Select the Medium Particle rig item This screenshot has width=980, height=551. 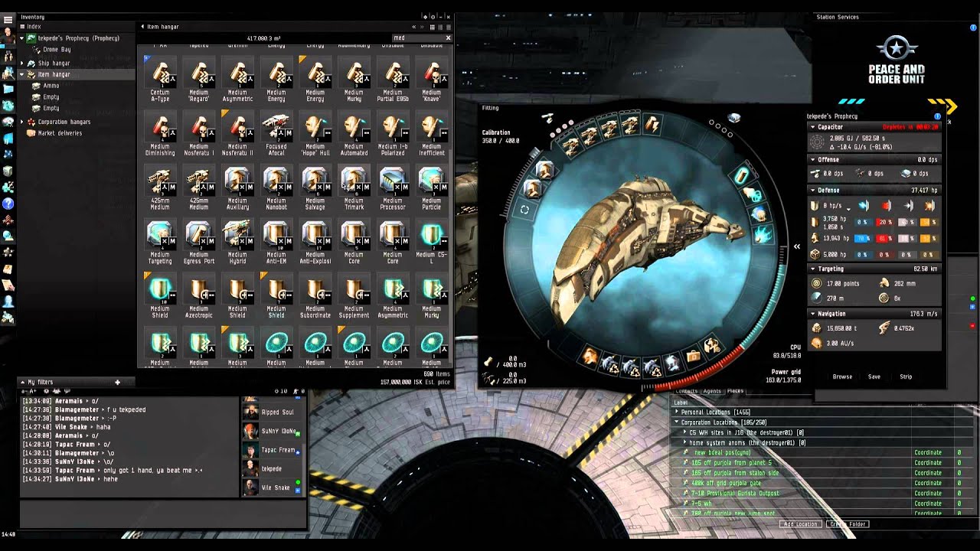432,188
